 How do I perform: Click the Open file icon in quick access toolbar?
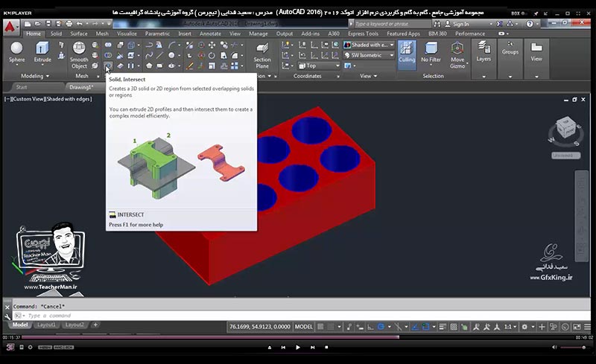[x=38, y=24]
